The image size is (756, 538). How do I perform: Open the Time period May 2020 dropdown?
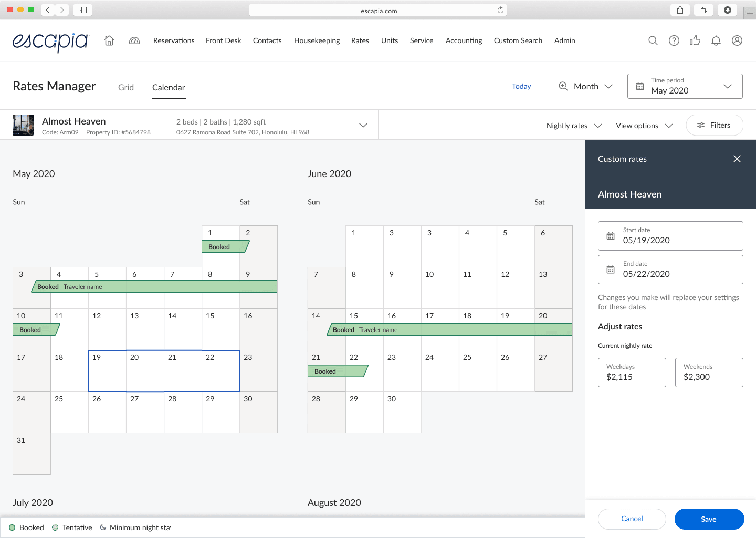point(685,86)
